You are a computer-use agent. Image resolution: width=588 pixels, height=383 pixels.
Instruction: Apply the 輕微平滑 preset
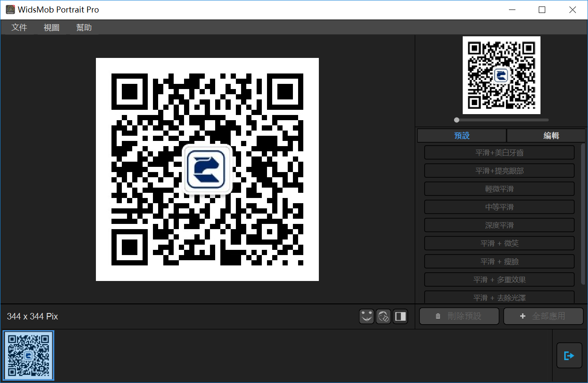click(x=499, y=189)
